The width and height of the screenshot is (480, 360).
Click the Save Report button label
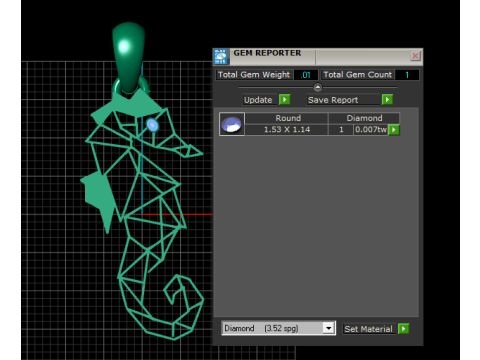[344, 100]
